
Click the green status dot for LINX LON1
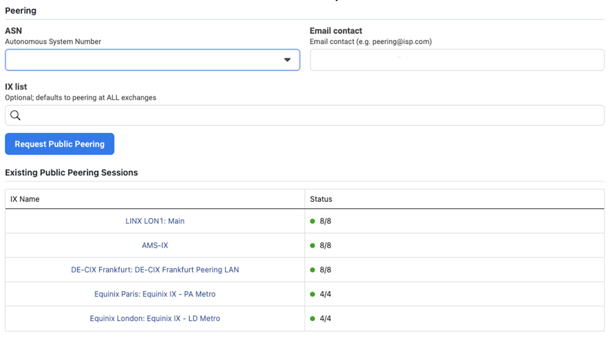point(313,221)
